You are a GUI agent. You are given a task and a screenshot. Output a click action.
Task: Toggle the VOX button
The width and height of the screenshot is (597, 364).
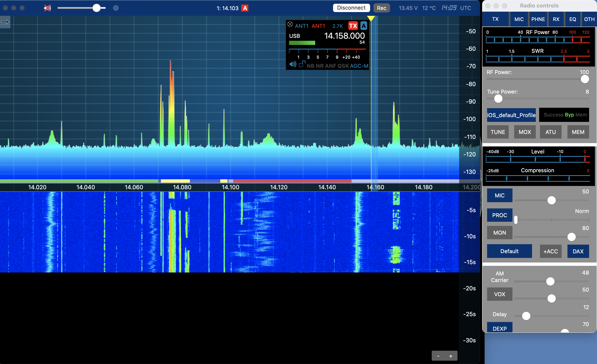point(500,294)
